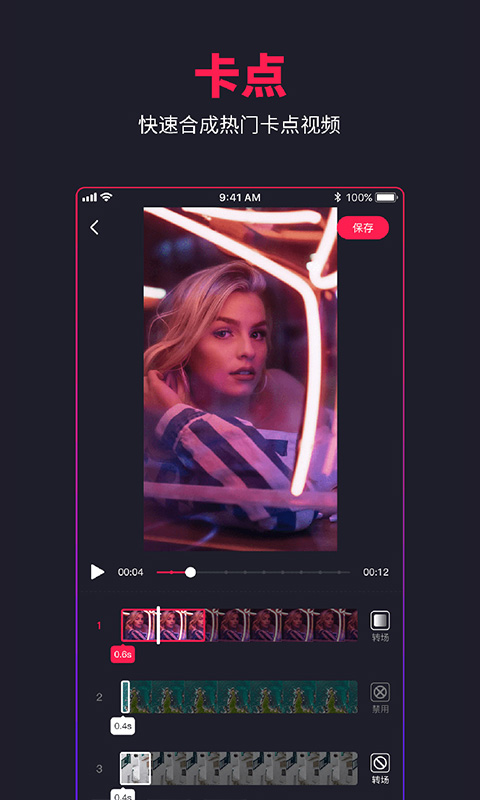Tap the Wi-Fi icon in status bar

[x=106, y=197]
